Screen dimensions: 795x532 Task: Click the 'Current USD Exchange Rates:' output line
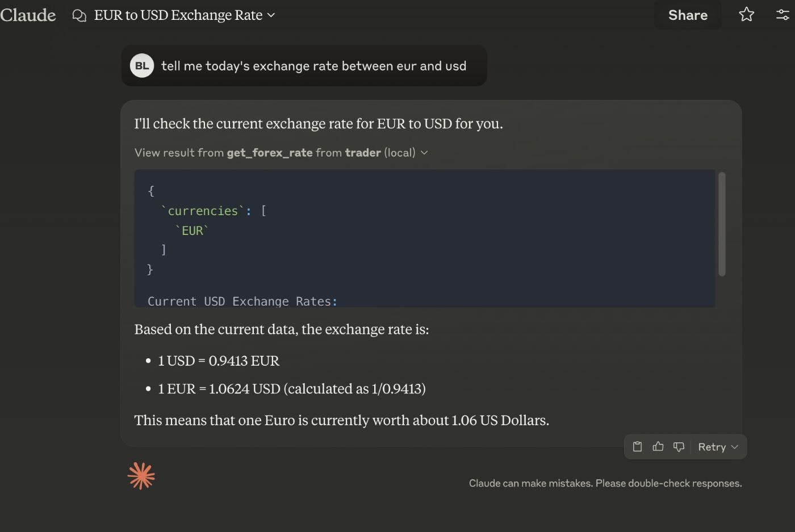(242, 301)
